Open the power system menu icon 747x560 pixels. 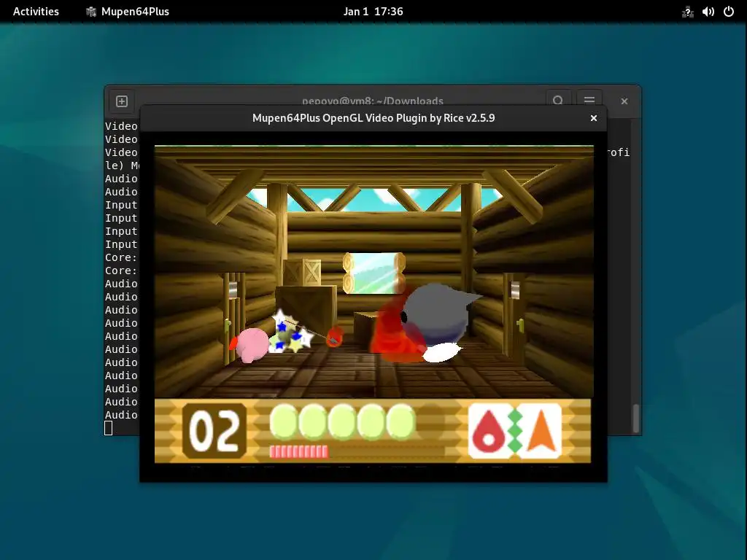[x=729, y=12]
